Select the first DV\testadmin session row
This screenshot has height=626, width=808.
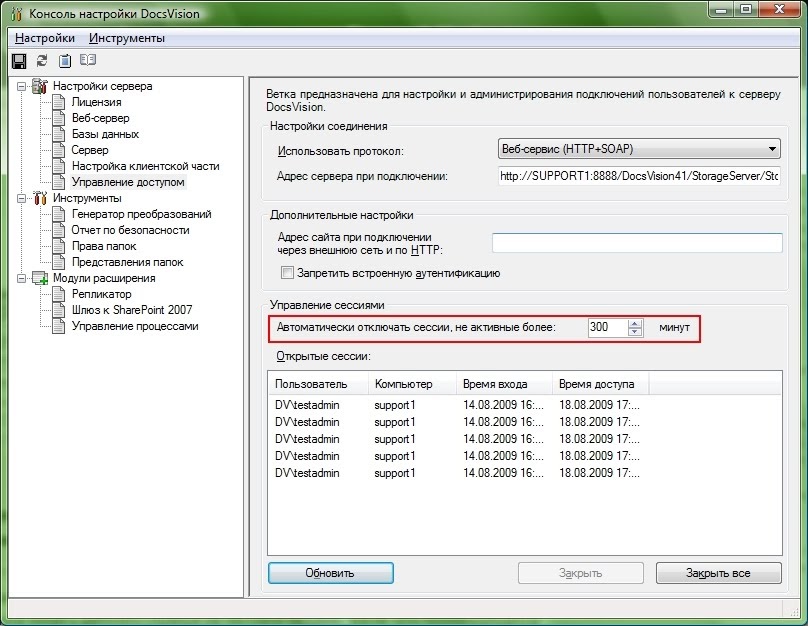[458, 405]
